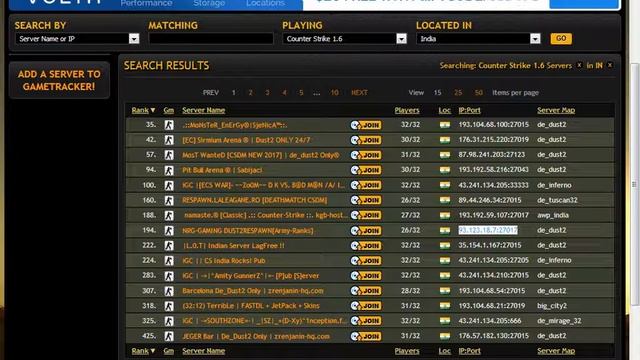This screenshot has width=640, height=360.
Task: Click IP 35.154.1.167:27015
Action: click(490, 245)
